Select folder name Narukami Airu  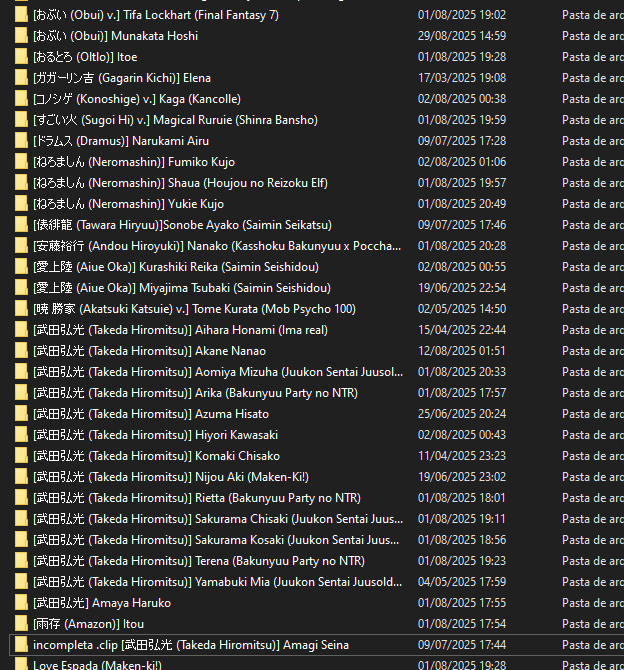point(121,141)
